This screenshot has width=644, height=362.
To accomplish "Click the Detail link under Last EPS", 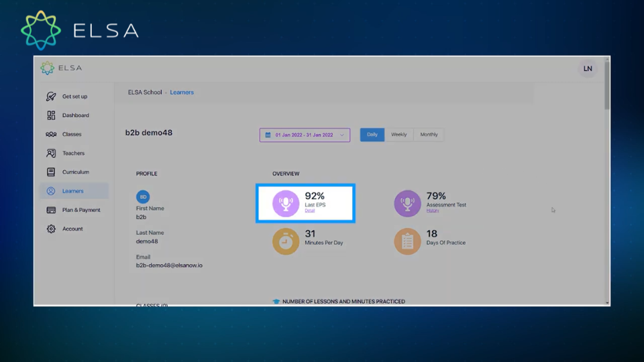I will (x=310, y=210).
